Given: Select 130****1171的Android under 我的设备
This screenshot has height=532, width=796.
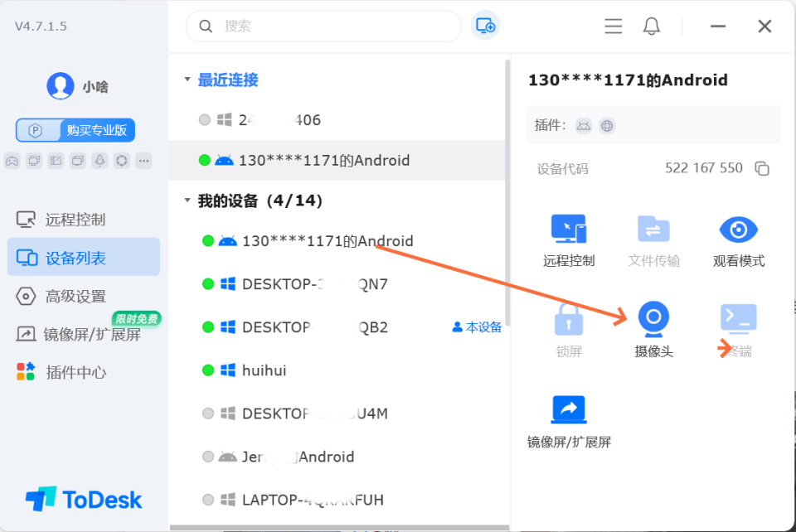Looking at the screenshot, I should point(337,241).
